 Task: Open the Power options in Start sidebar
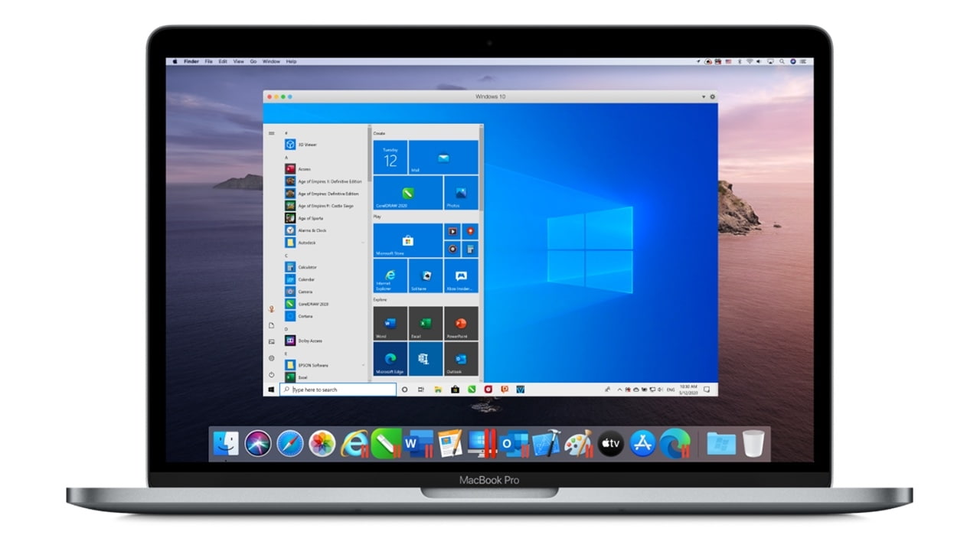(271, 374)
